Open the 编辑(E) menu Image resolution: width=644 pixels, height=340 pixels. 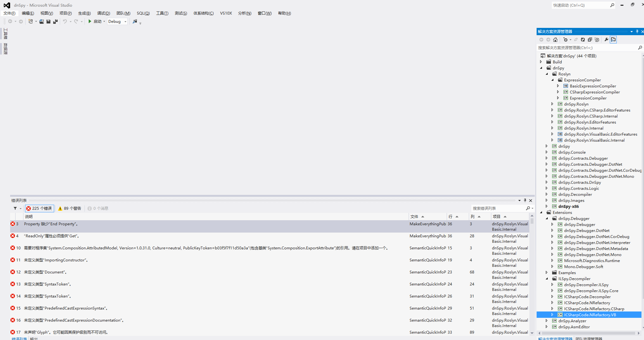click(28, 13)
